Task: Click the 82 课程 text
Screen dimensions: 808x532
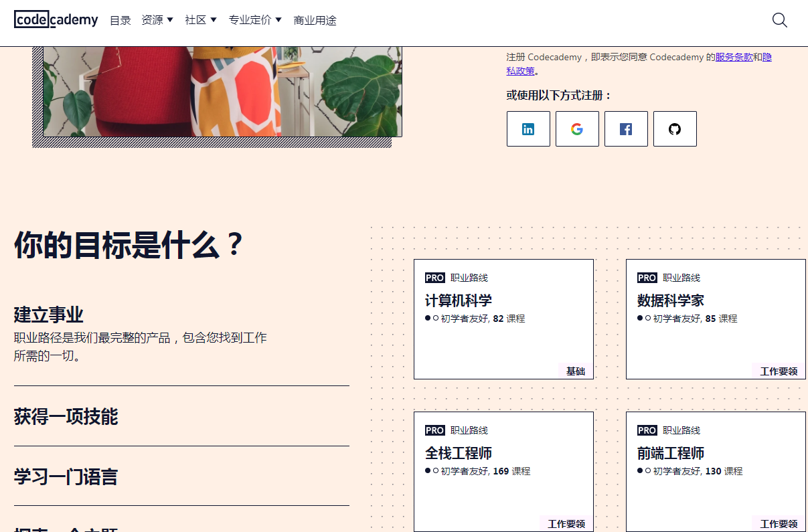Action: coord(509,319)
